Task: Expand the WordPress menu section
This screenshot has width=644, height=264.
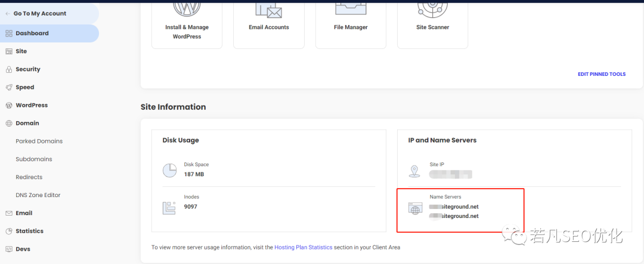Action: coord(49,105)
